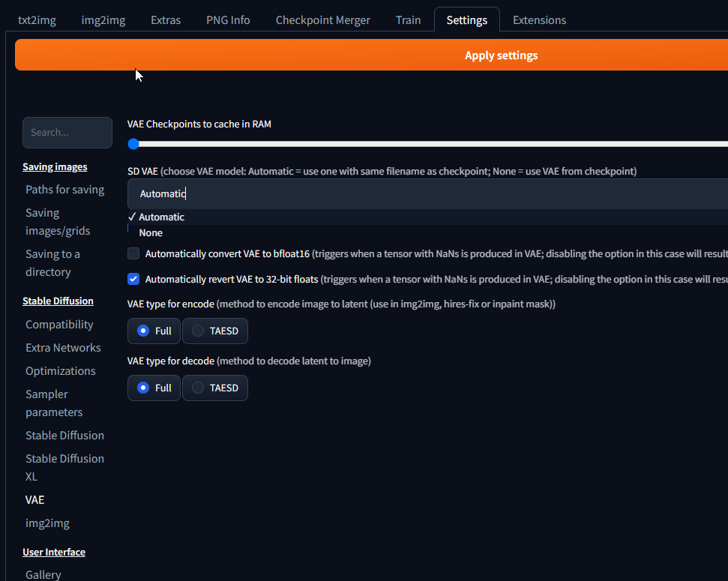Open Sampler parameters settings
728x581 pixels.
point(54,403)
